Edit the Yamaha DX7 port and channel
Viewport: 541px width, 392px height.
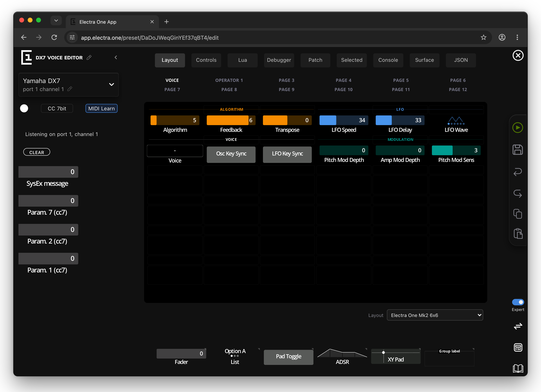pos(70,89)
